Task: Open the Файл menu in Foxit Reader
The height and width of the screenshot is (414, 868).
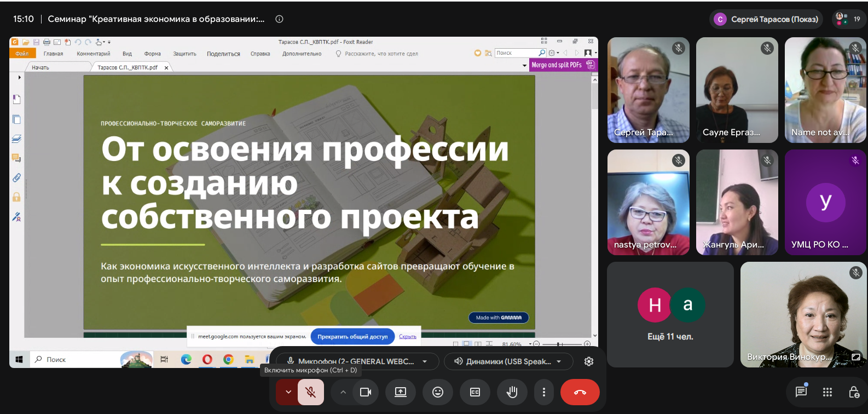Action: 22,53
